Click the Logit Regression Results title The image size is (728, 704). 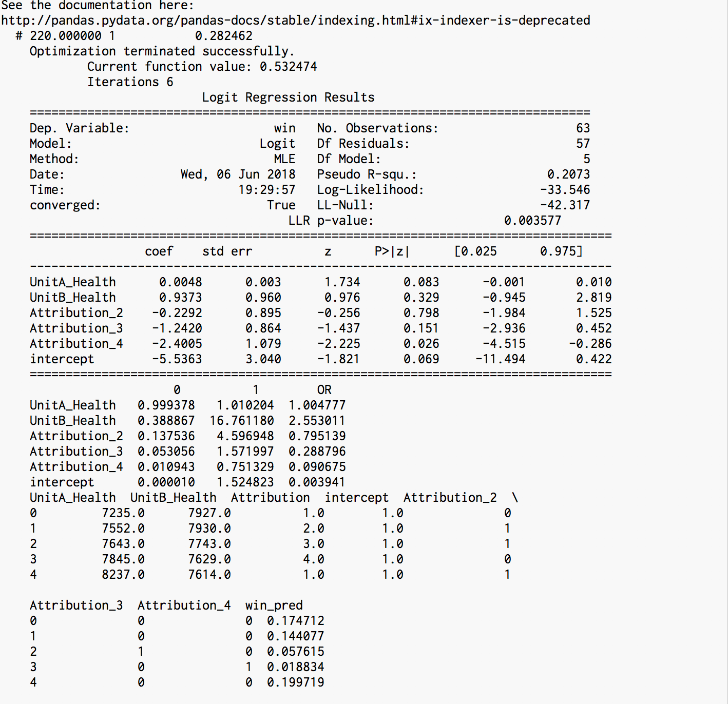tap(289, 97)
